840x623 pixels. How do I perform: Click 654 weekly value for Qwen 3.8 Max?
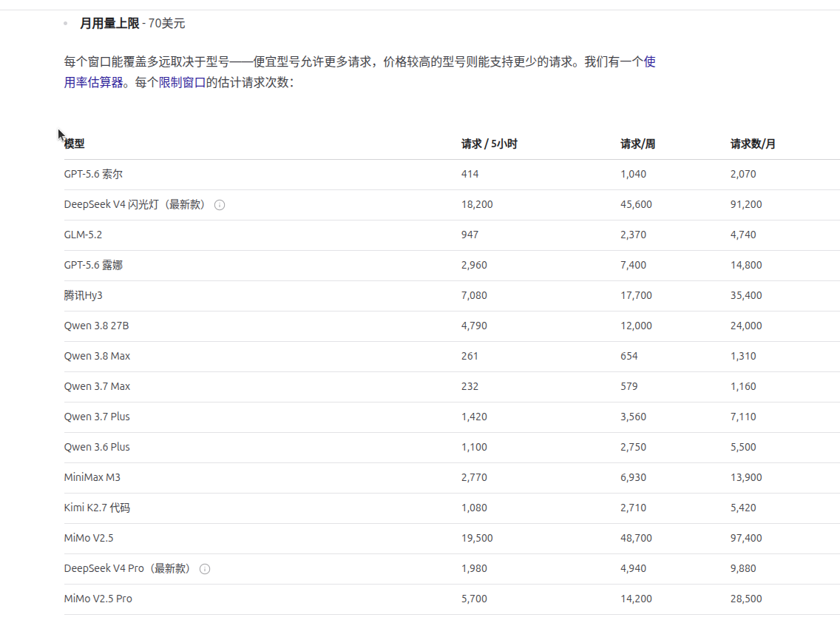(x=629, y=356)
